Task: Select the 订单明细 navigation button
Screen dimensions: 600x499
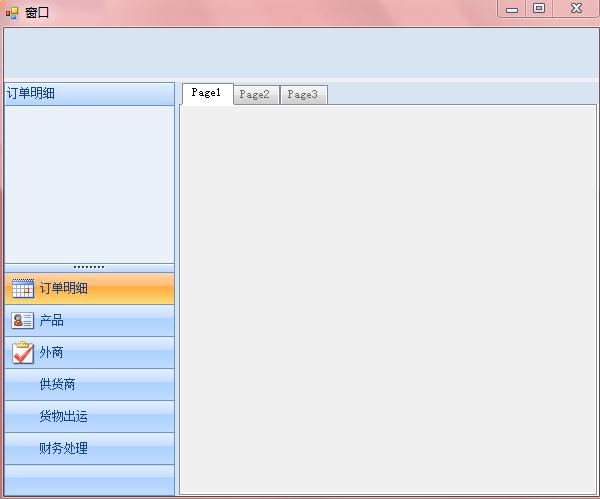Action: (x=90, y=289)
